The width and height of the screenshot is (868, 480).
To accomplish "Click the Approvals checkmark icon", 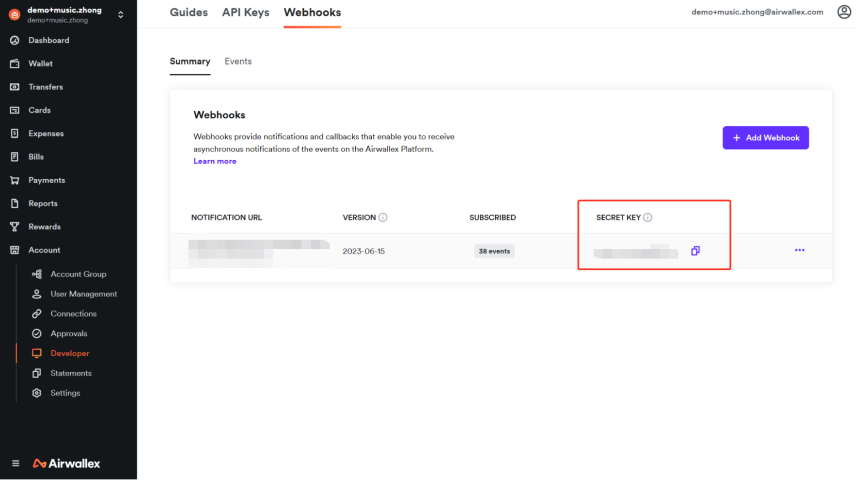I will coord(37,334).
